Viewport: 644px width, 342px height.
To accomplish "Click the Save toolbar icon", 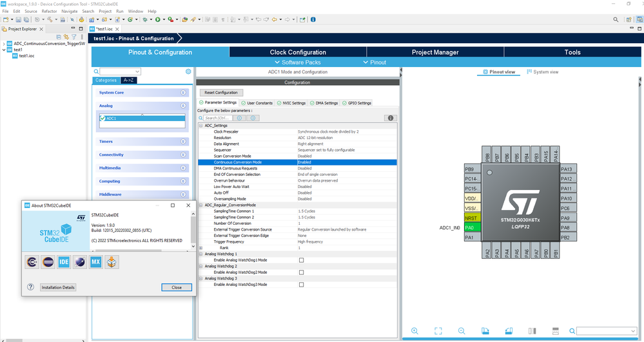I will (19, 19).
